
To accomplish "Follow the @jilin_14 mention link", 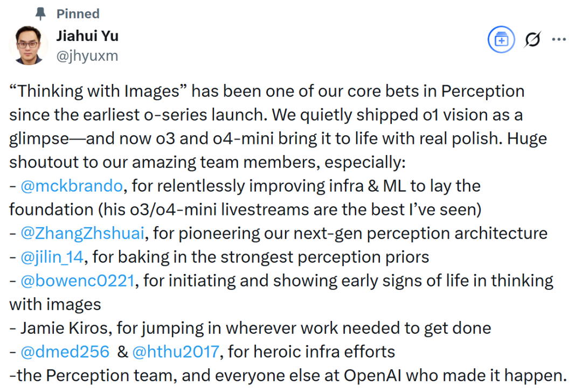I will tap(52, 257).
